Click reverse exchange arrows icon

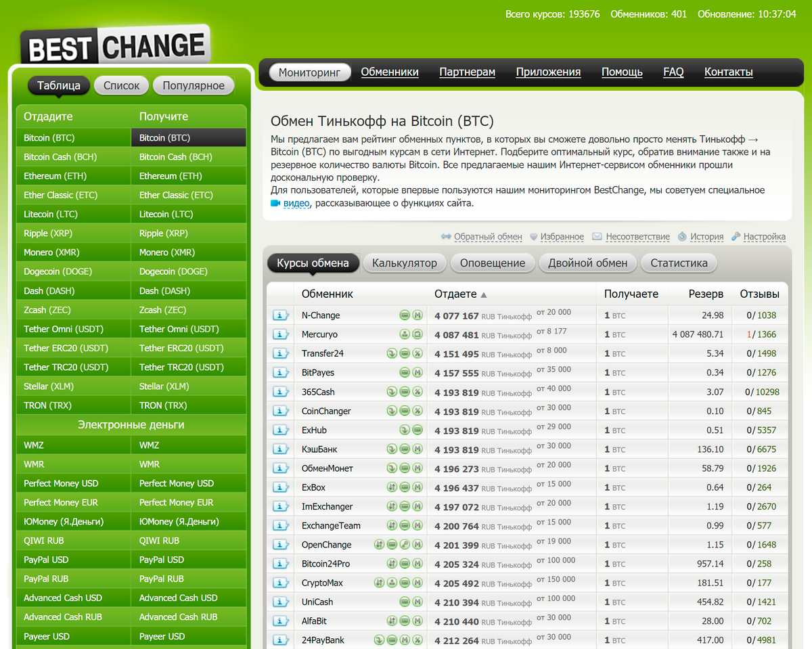[446, 237]
